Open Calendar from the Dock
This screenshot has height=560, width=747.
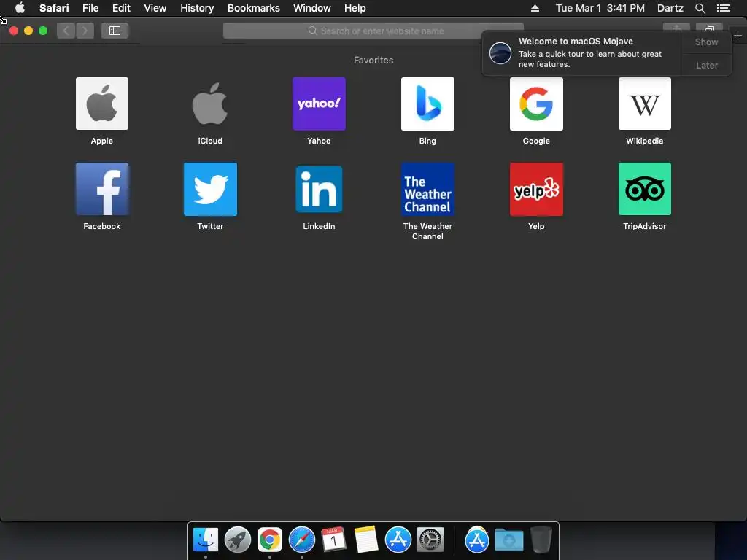333,540
